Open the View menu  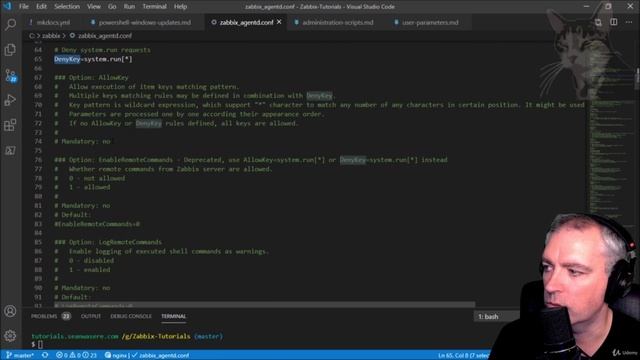pos(93,7)
